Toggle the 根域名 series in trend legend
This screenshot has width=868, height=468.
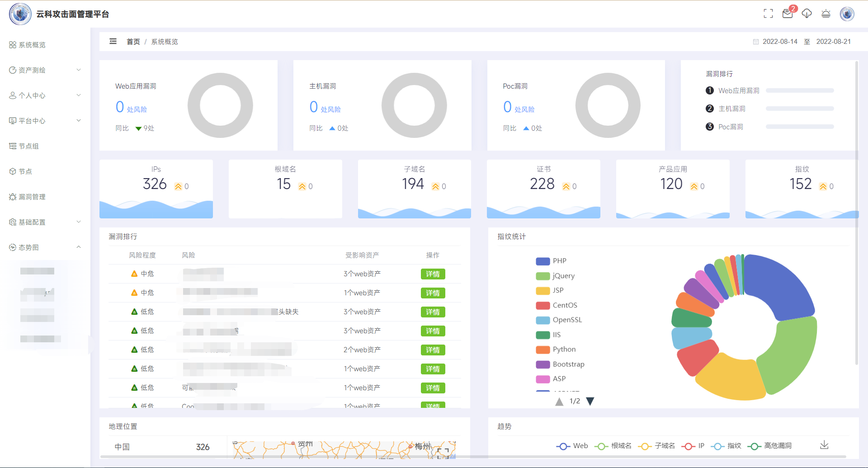[613, 446]
